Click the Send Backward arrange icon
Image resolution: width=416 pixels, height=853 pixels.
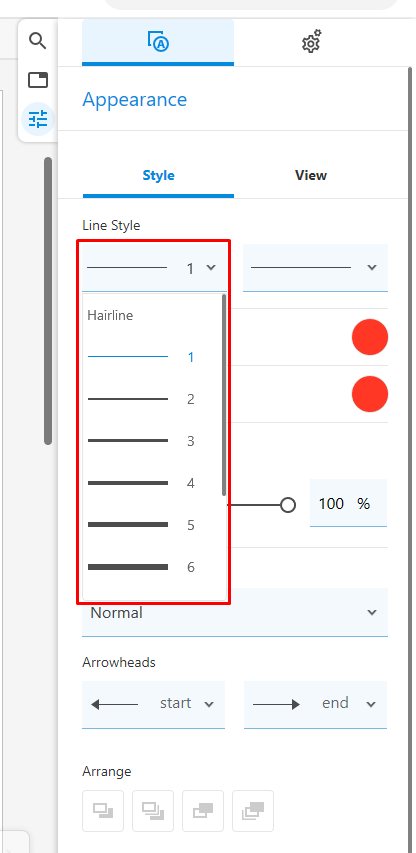(103, 811)
